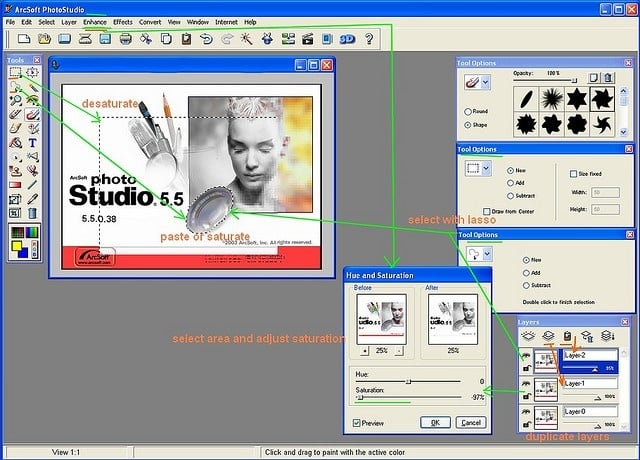
Task: Zoom out the Before preview with minus button
Action: (x=399, y=351)
